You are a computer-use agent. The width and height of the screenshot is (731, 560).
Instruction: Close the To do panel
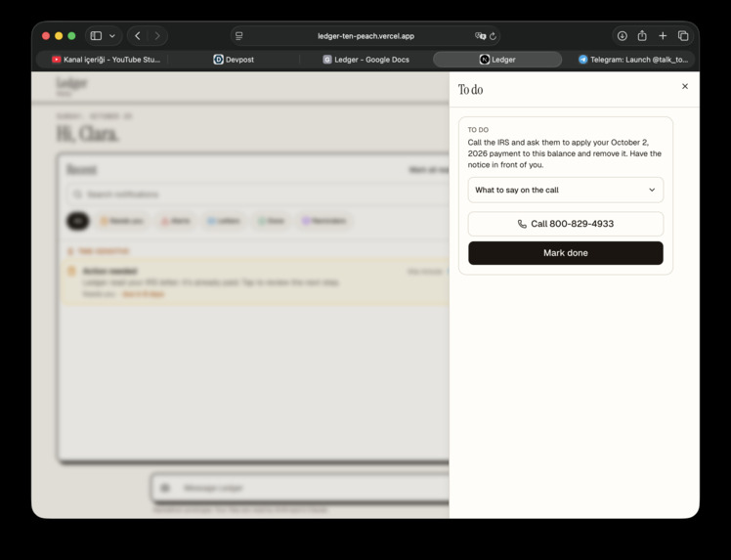click(x=684, y=86)
